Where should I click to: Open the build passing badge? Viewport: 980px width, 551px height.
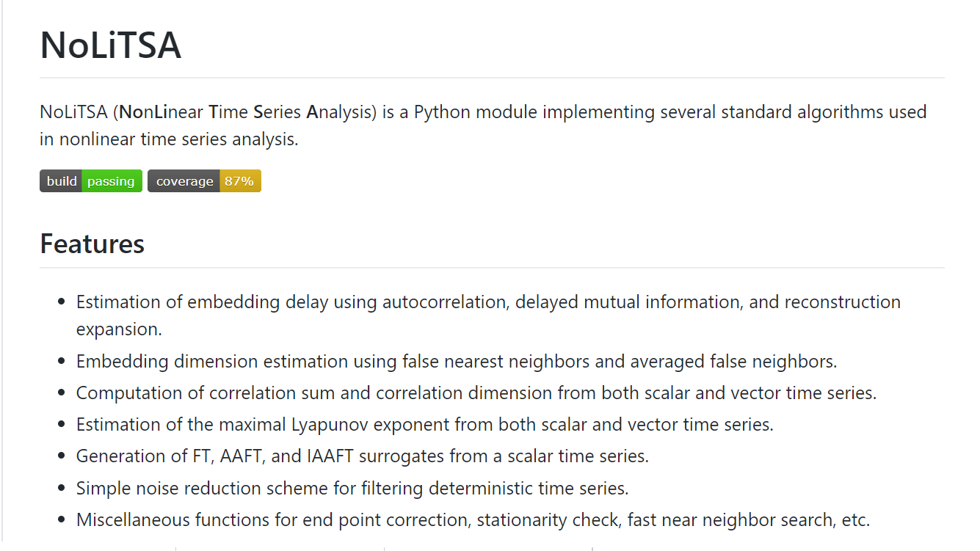tap(91, 181)
